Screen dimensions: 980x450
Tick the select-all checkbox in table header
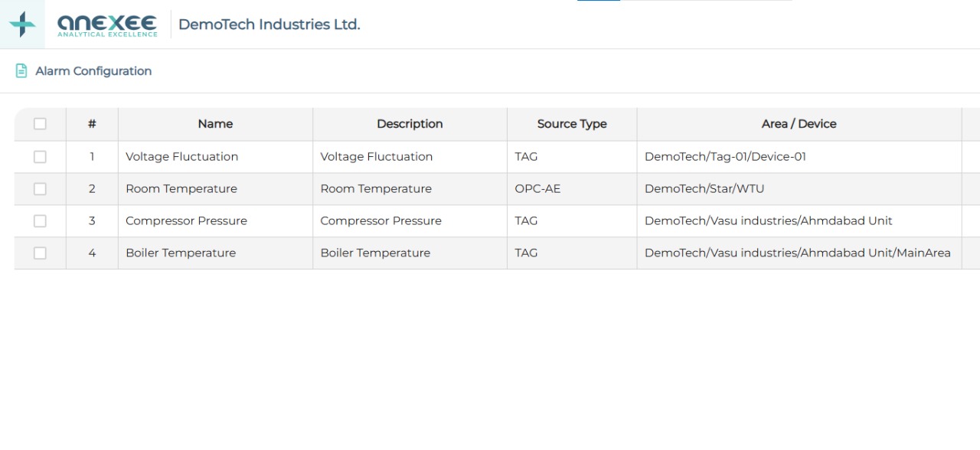40,124
